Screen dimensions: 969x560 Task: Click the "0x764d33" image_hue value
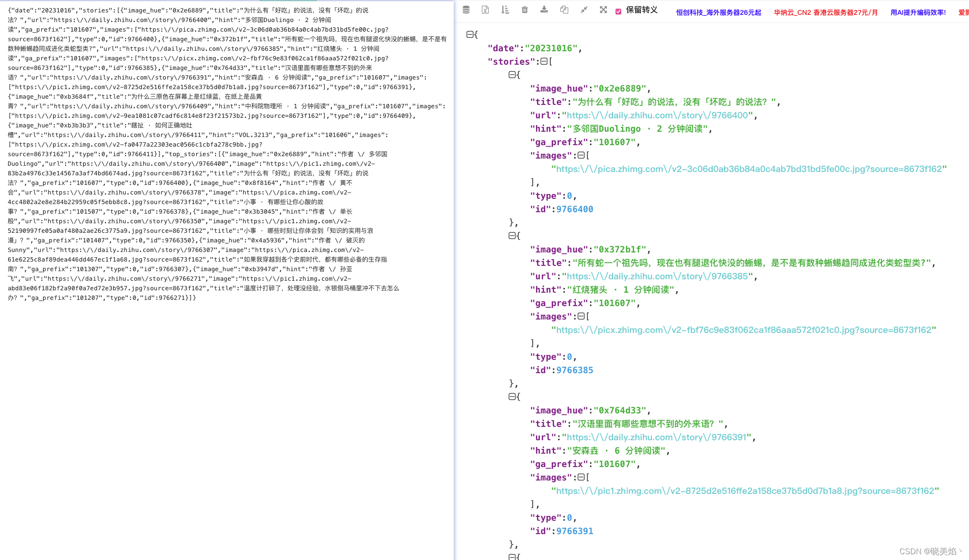click(x=620, y=411)
